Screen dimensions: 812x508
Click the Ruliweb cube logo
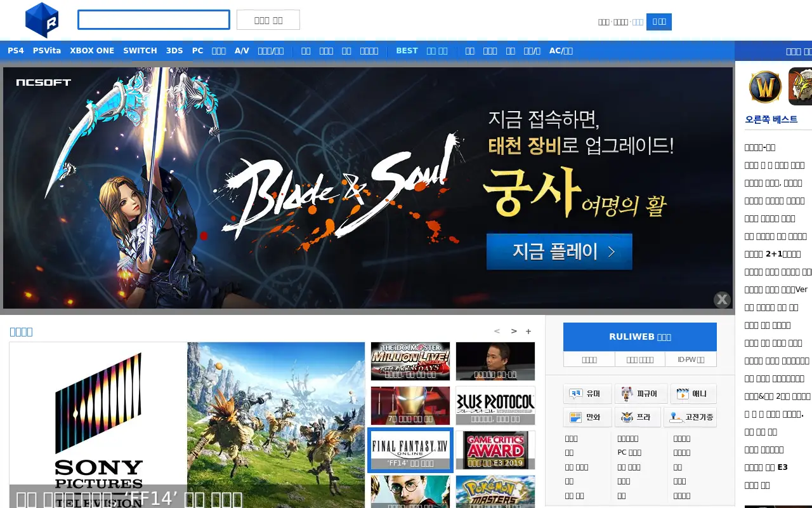pyautogui.click(x=42, y=20)
